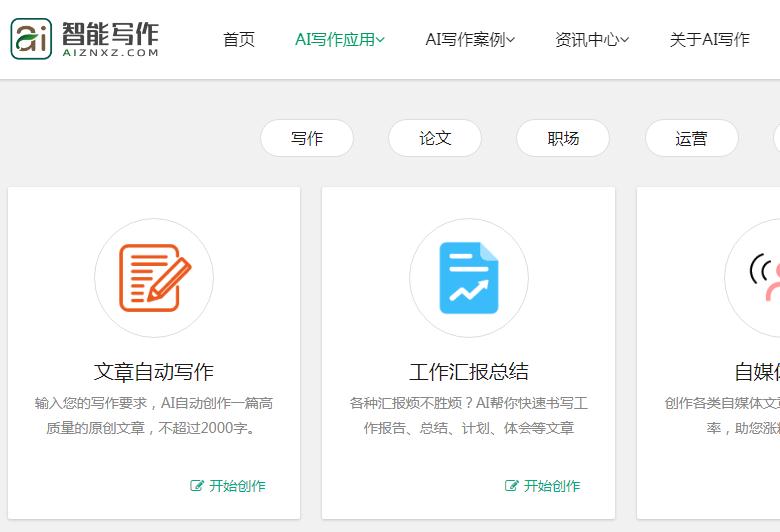780x532 pixels.
Task: Click the 自媒体 card title text
Action: click(757, 372)
